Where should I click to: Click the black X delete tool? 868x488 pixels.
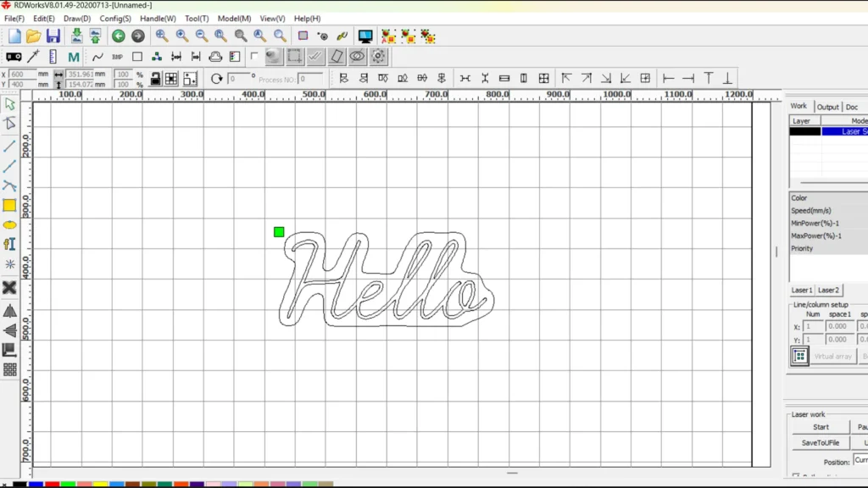coord(10,287)
